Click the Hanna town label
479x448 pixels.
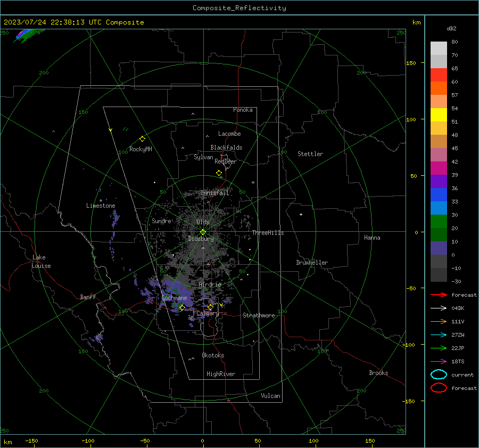coord(372,238)
